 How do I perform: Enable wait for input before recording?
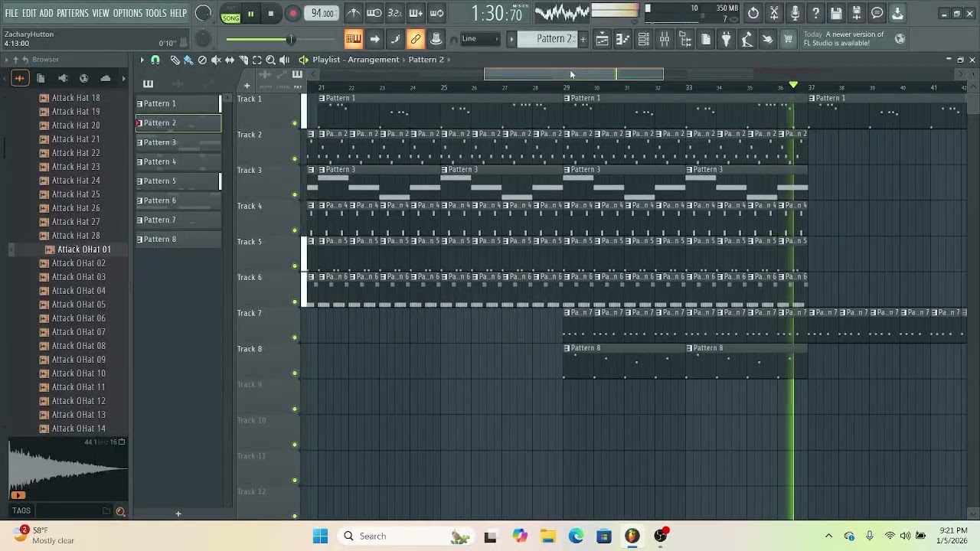(x=374, y=13)
